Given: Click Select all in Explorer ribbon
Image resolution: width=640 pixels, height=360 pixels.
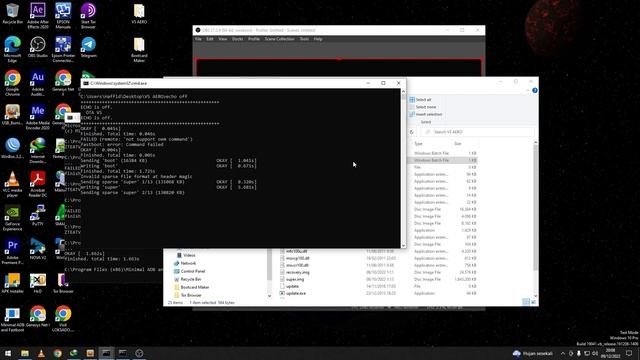Looking at the screenshot, I should pos(420,100).
